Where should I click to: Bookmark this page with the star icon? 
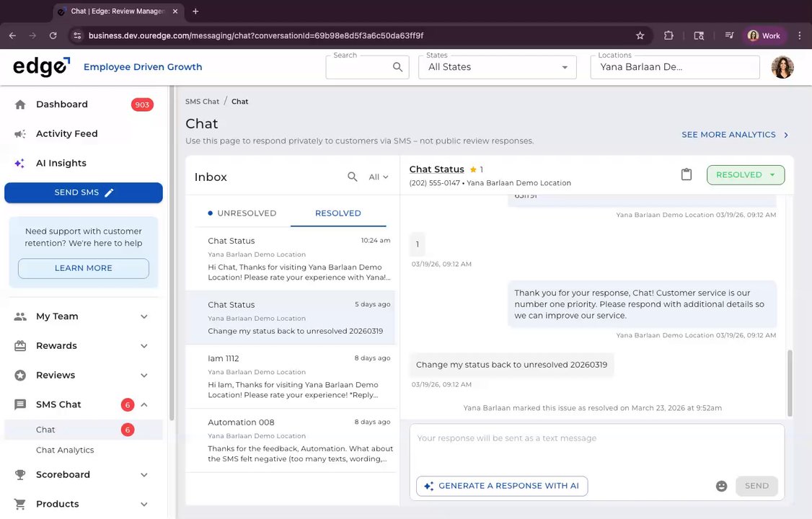640,35
